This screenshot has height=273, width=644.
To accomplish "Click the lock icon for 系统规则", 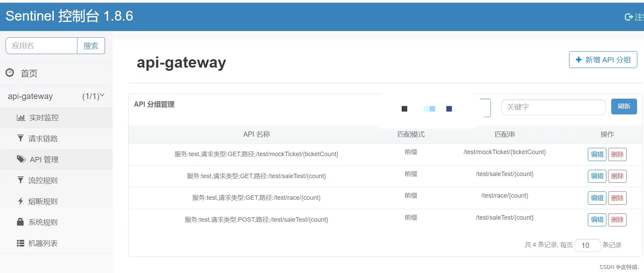I will tap(20, 222).
